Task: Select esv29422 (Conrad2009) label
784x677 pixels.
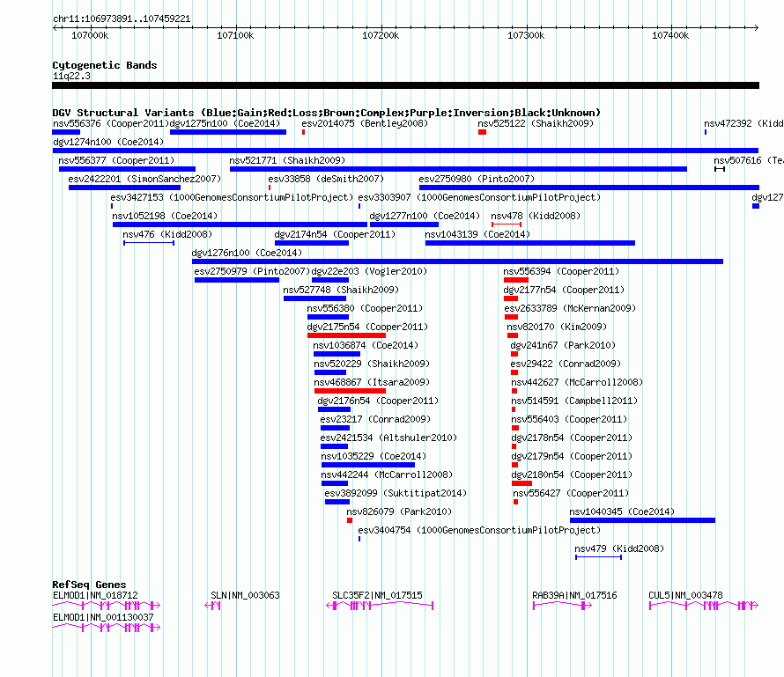Action: 566,364
